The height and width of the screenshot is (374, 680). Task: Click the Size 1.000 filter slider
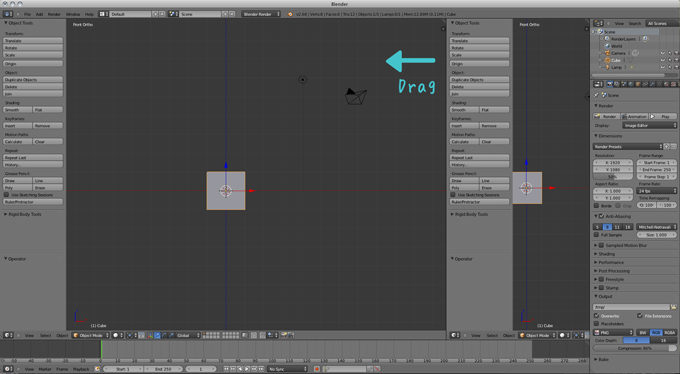pyautogui.click(x=656, y=235)
